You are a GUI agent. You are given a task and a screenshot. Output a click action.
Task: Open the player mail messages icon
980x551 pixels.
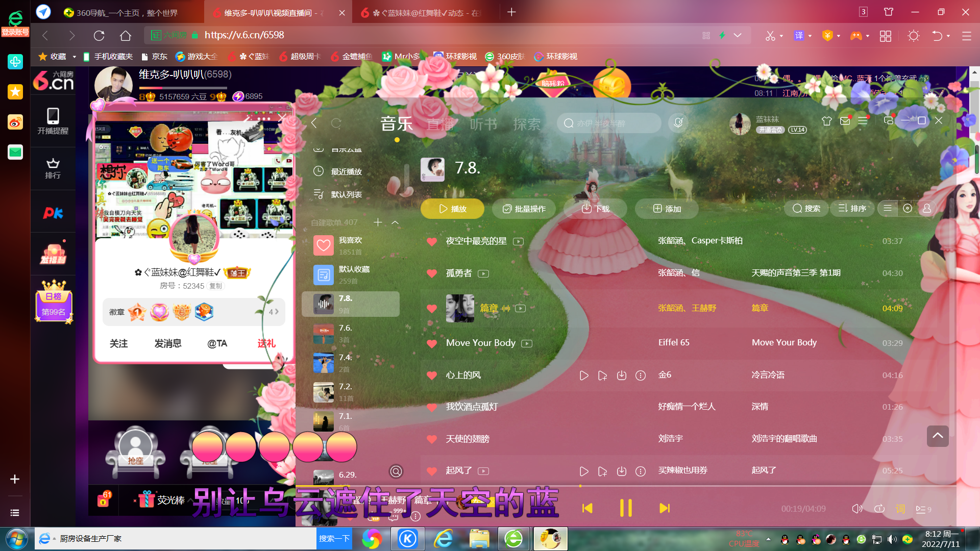(845, 121)
